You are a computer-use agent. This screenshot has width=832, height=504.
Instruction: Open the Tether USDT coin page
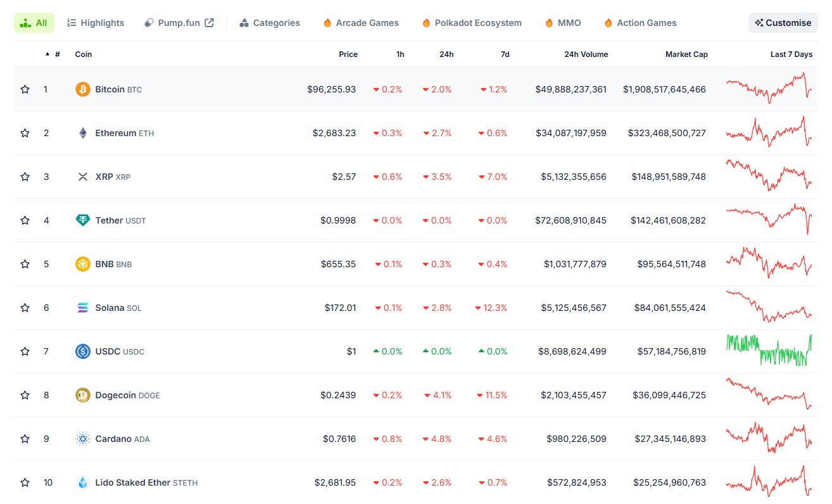pos(120,220)
